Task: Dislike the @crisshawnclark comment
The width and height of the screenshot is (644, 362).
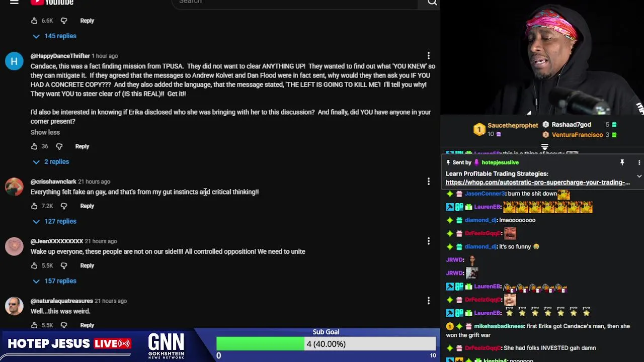Action: coord(64,206)
